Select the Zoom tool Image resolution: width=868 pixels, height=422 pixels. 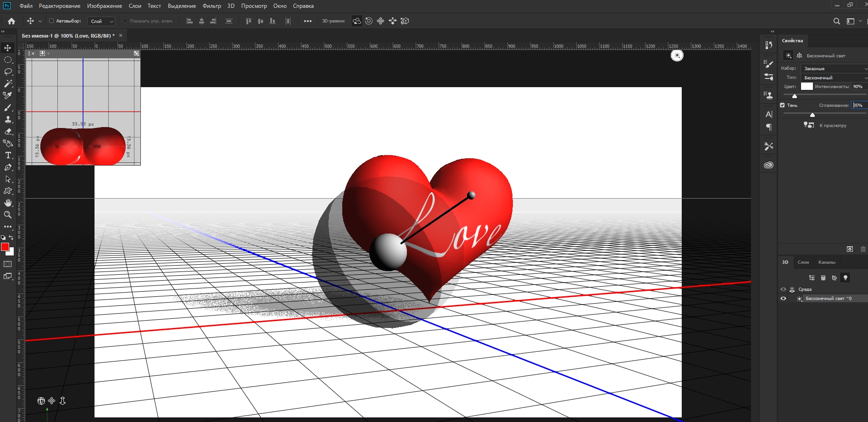click(8, 215)
